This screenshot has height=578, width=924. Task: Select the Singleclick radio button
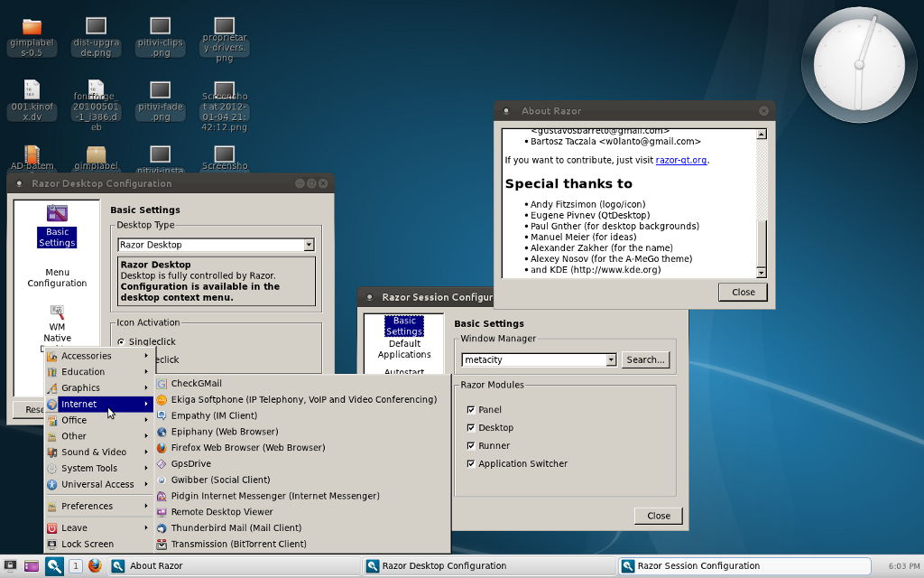(x=122, y=342)
